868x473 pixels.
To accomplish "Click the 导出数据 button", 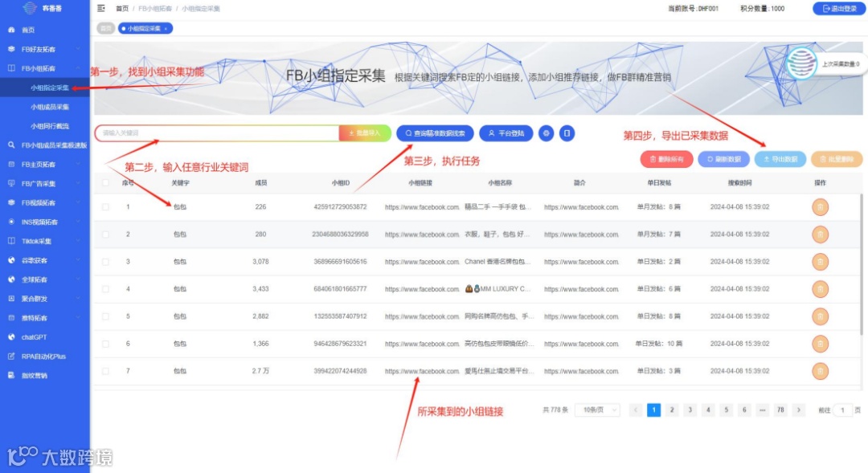I will (x=780, y=159).
